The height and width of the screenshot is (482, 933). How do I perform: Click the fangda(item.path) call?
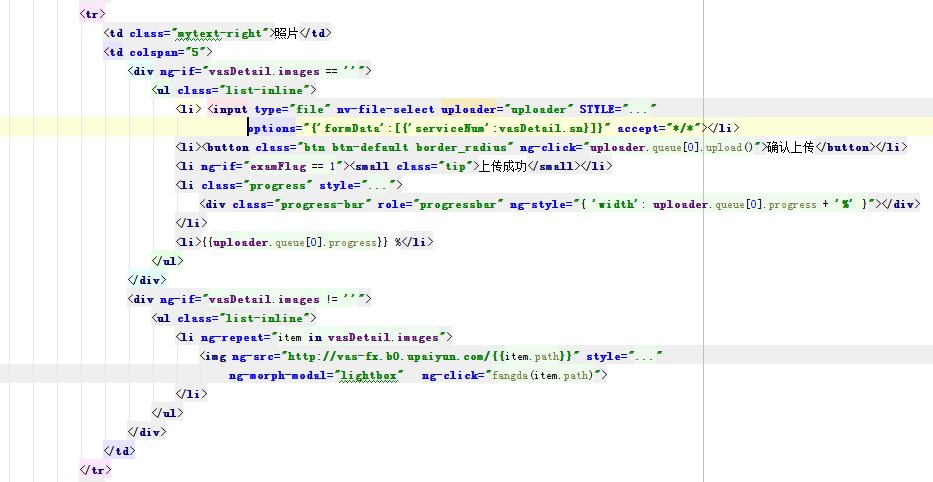click(543, 375)
